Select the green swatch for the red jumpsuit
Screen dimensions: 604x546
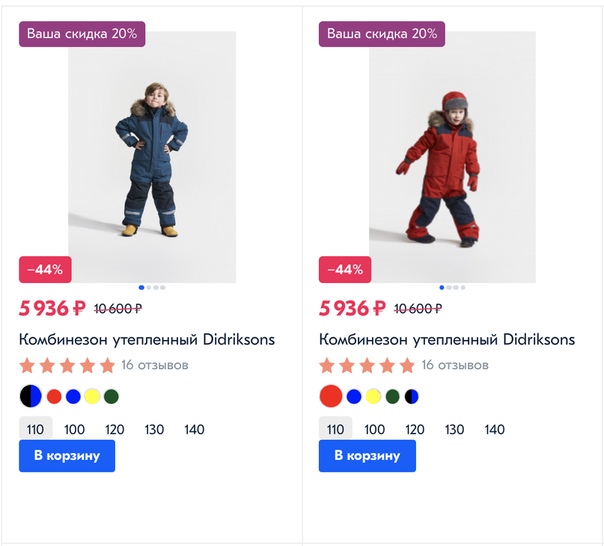coord(392,396)
